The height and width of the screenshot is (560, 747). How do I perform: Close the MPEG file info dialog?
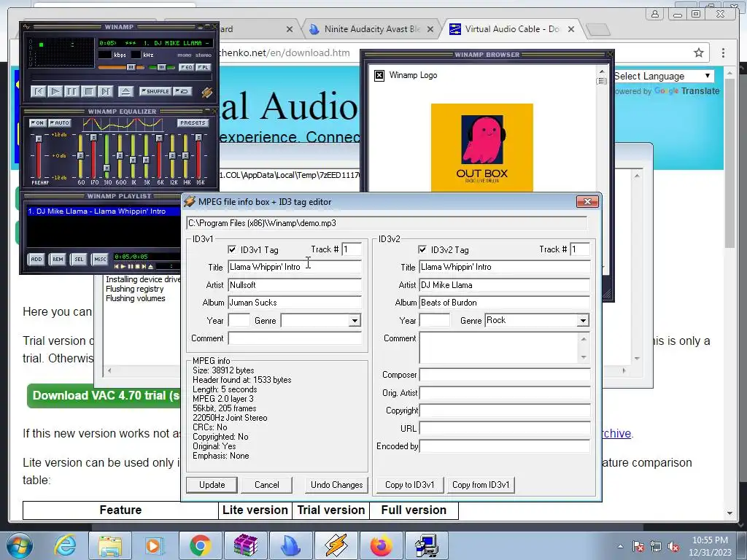coord(587,202)
